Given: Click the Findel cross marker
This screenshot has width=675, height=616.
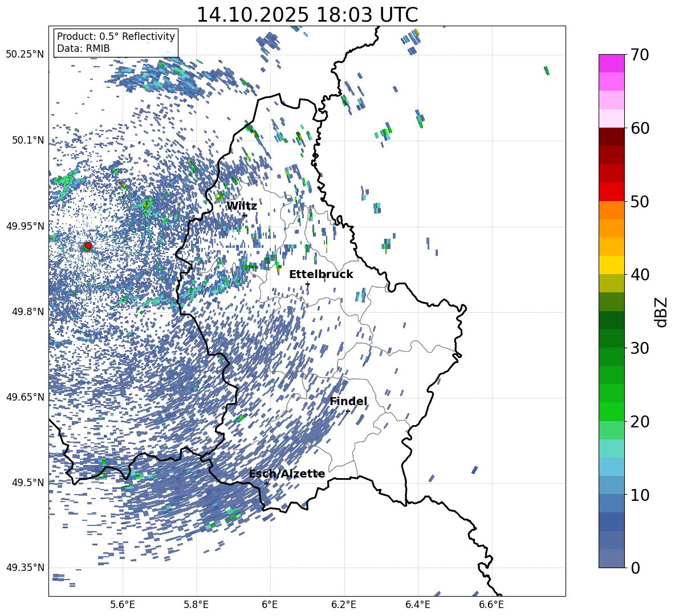Looking at the screenshot, I should (348, 411).
